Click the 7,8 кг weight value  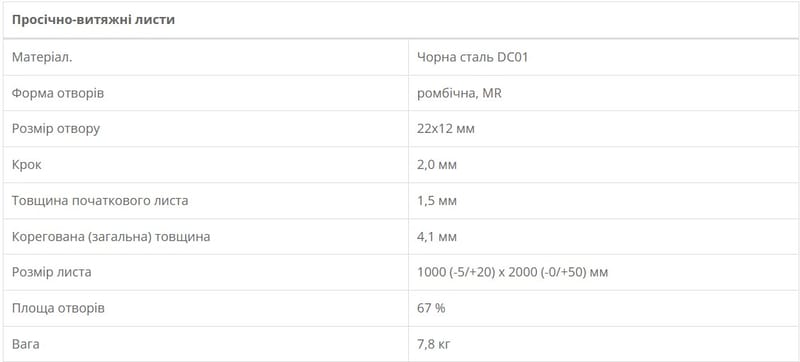pyautogui.click(x=434, y=345)
